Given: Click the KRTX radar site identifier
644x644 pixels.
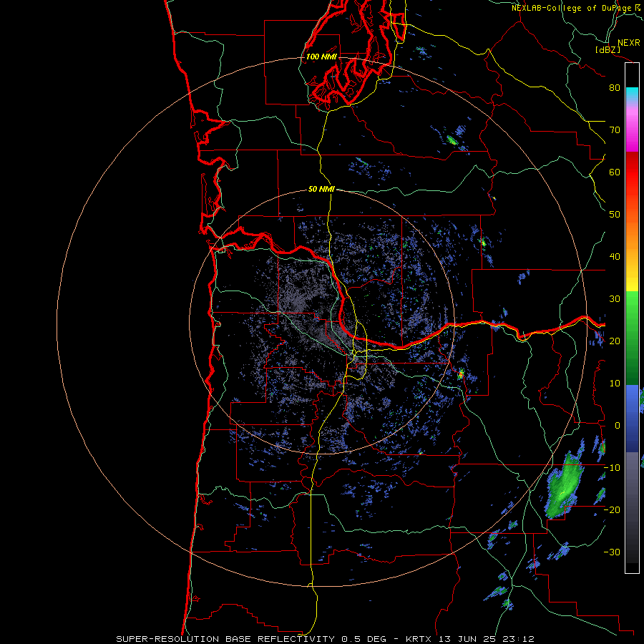Looking at the screenshot, I should point(420,639).
